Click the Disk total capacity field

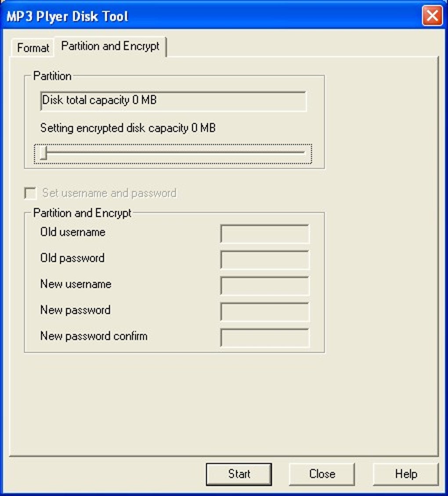point(173,101)
